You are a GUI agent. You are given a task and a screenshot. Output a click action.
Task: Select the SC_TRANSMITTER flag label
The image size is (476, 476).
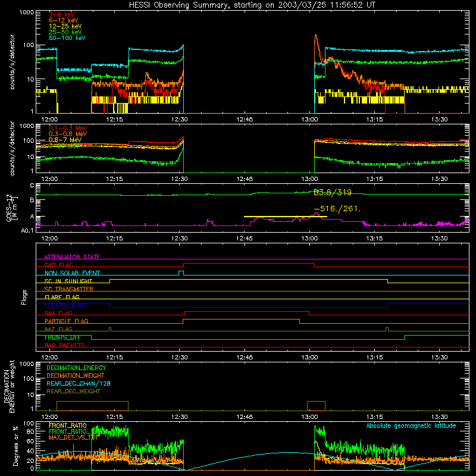(69, 289)
